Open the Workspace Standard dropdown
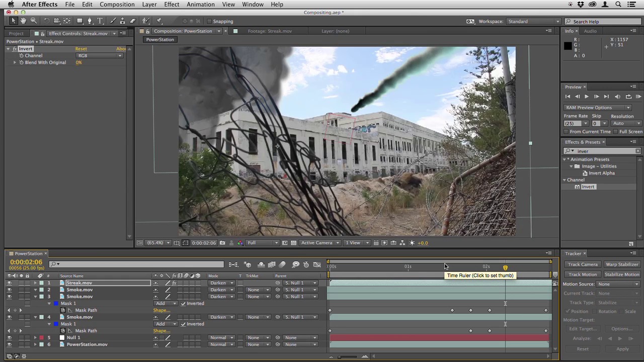644x362 pixels. click(533, 22)
